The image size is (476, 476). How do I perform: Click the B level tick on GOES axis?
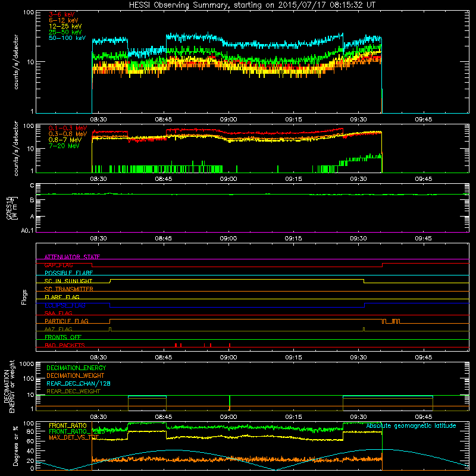[32, 201]
